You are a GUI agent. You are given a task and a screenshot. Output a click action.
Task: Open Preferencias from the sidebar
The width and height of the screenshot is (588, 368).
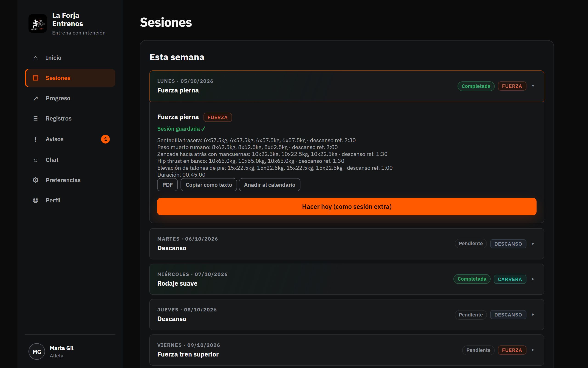coord(70,180)
